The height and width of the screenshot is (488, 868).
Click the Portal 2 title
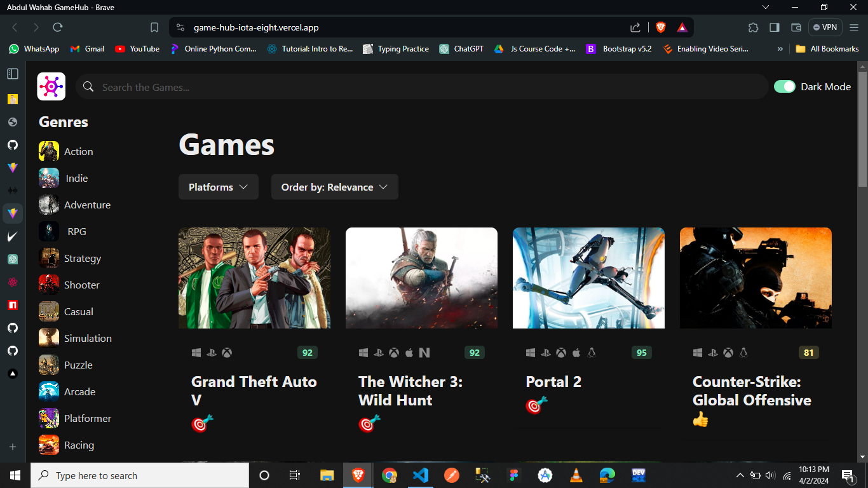[x=553, y=382]
